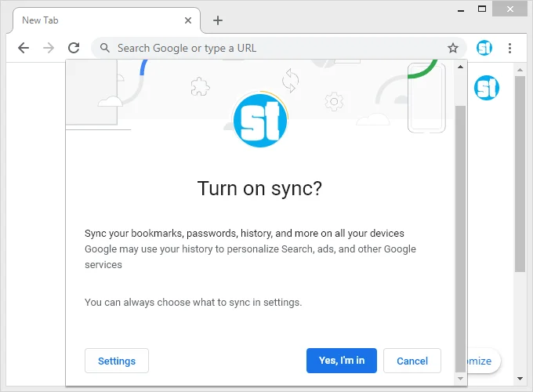This screenshot has height=392, width=533.
Task: Open the Chrome three-dot menu
Action: [x=509, y=48]
